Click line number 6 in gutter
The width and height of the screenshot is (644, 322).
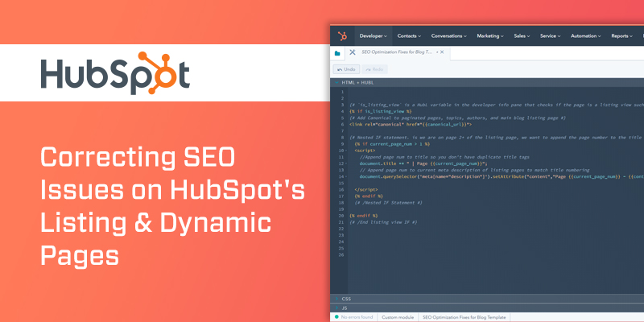[x=342, y=125]
